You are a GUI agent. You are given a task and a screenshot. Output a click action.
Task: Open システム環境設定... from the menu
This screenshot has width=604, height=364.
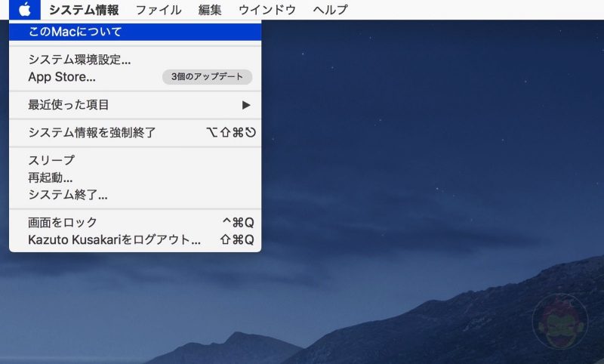click(135, 60)
